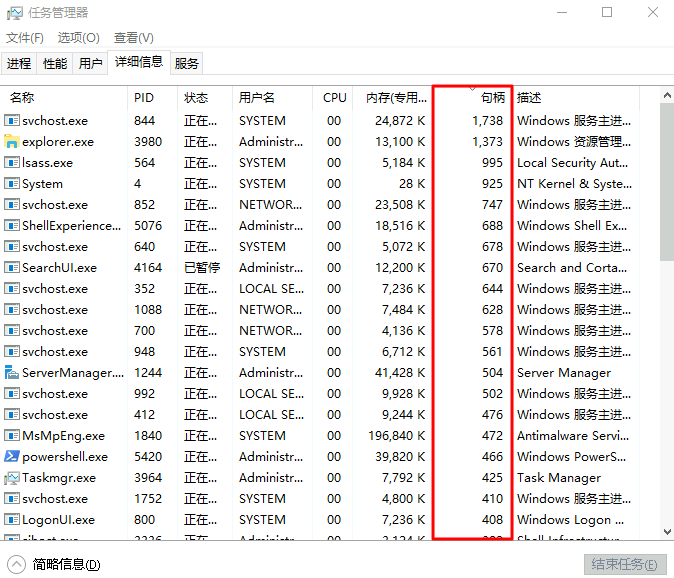Image resolution: width=674 pixels, height=578 pixels.
Task: Click the ServerManager process icon
Action: tap(12, 372)
